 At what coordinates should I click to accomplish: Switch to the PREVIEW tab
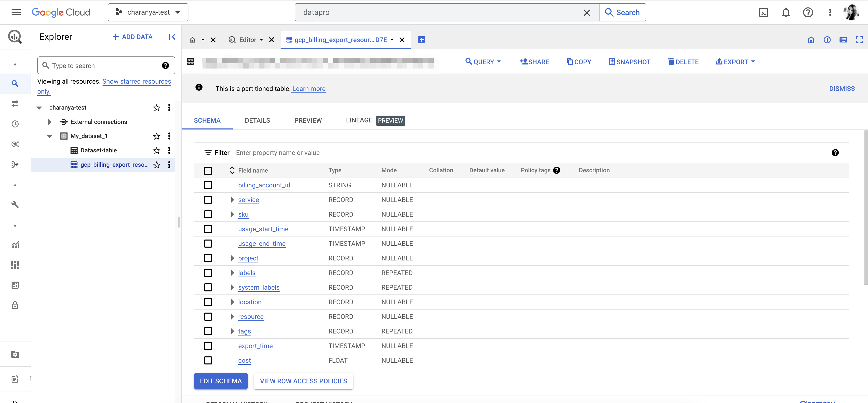pos(308,121)
